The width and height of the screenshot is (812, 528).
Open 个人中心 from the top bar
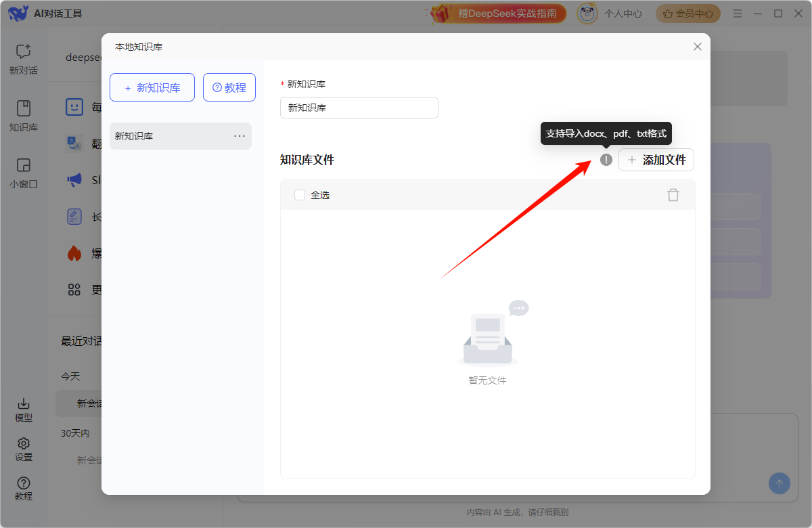(610, 14)
